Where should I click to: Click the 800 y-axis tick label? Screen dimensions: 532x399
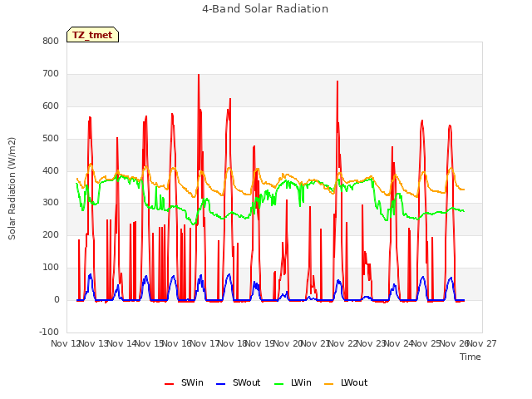[51, 42]
